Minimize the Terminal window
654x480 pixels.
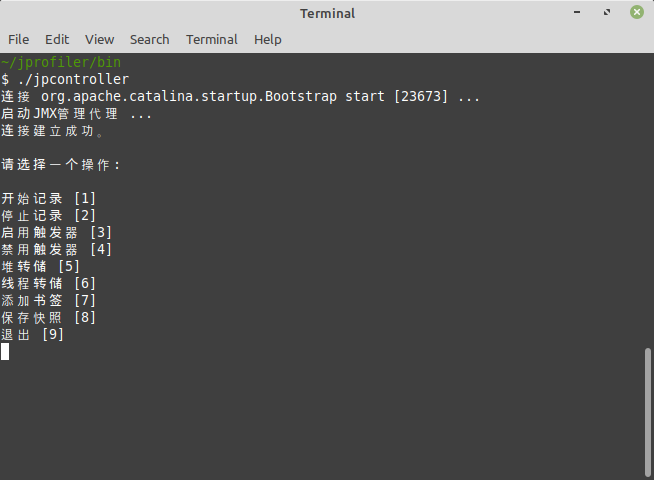coord(577,12)
